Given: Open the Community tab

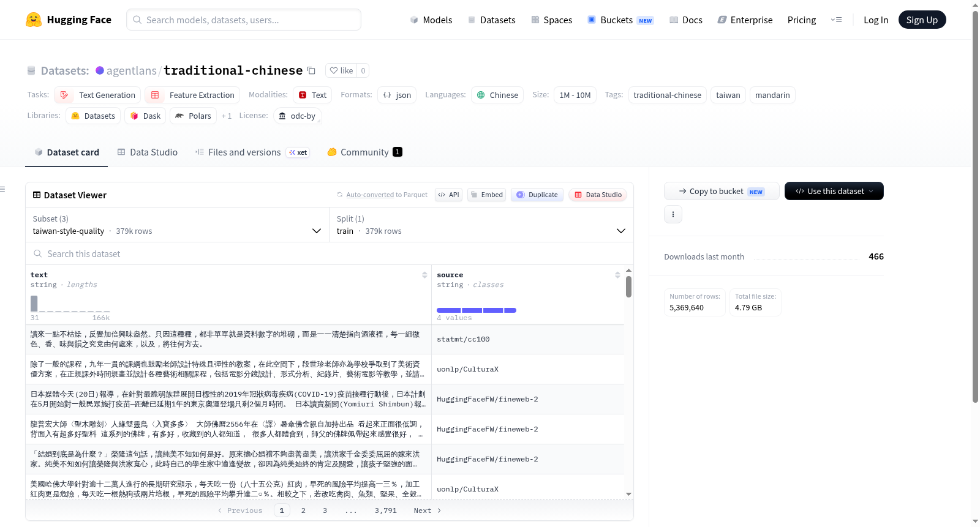Looking at the screenshot, I should coord(365,152).
